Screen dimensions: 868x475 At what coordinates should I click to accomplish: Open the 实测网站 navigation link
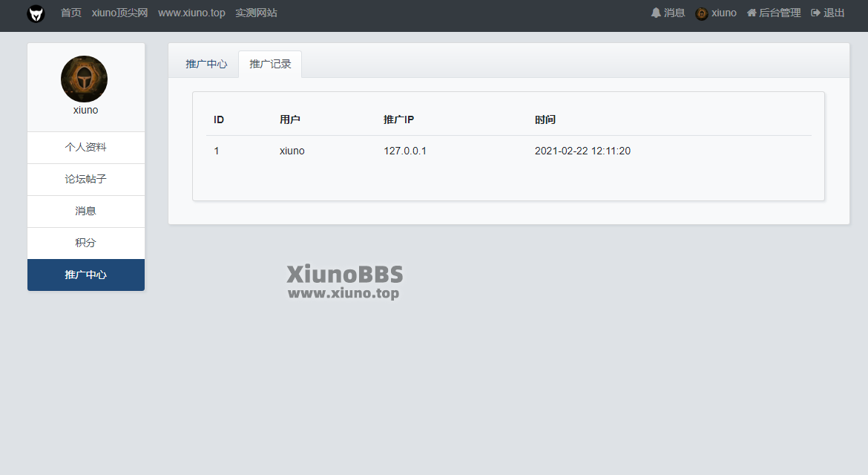click(x=256, y=13)
